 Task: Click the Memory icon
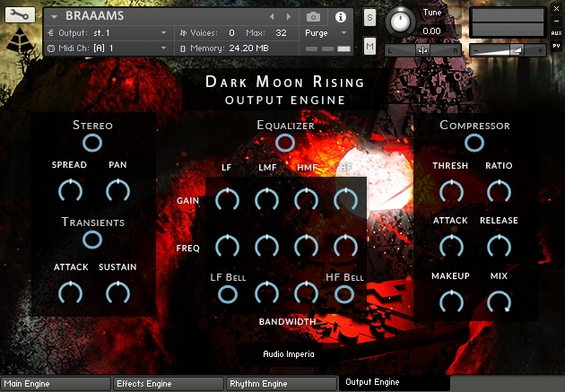(x=183, y=48)
